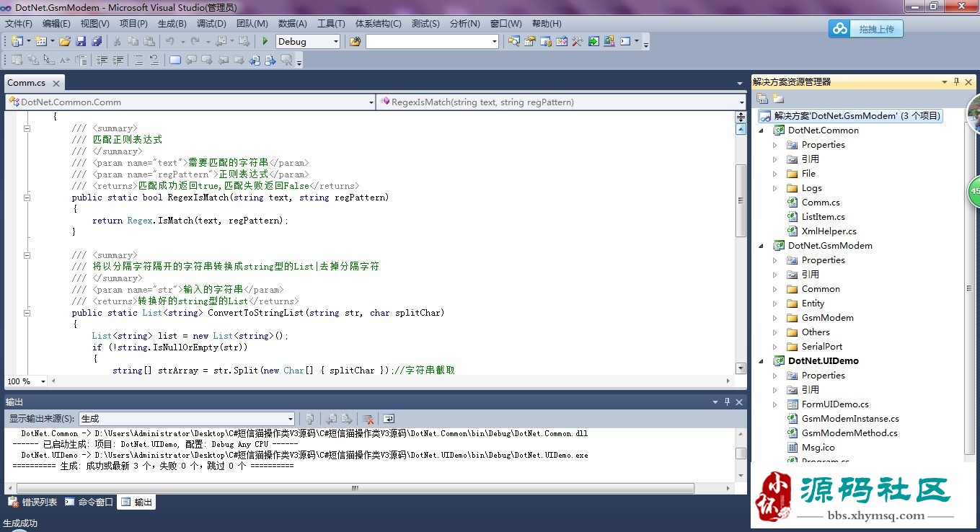Click the Comment Selection icon
The height and width of the screenshot is (532, 980).
[x=138, y=60]
